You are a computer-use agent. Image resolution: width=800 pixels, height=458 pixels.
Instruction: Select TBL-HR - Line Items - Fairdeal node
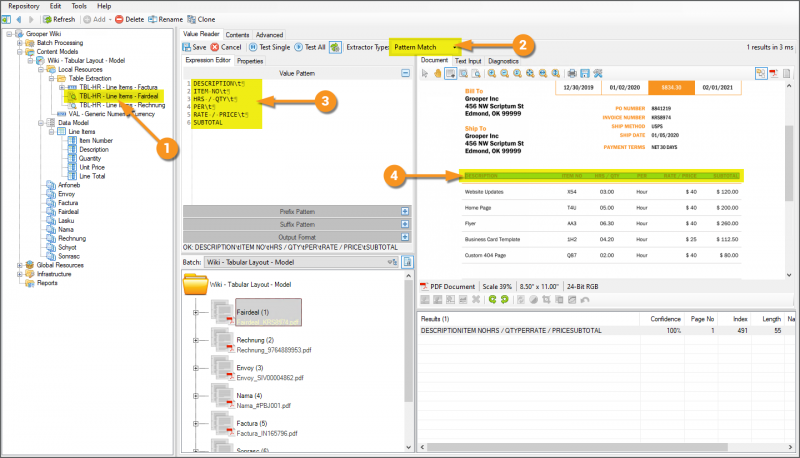[x=118, y=96]
